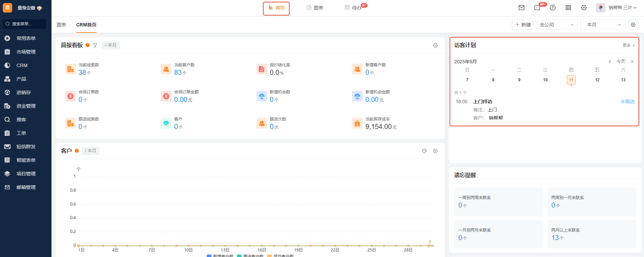This screenshot has height=257, width=644.
Task: Open the 销帮帮 三叶 user menu
Action: coord(620,8)
